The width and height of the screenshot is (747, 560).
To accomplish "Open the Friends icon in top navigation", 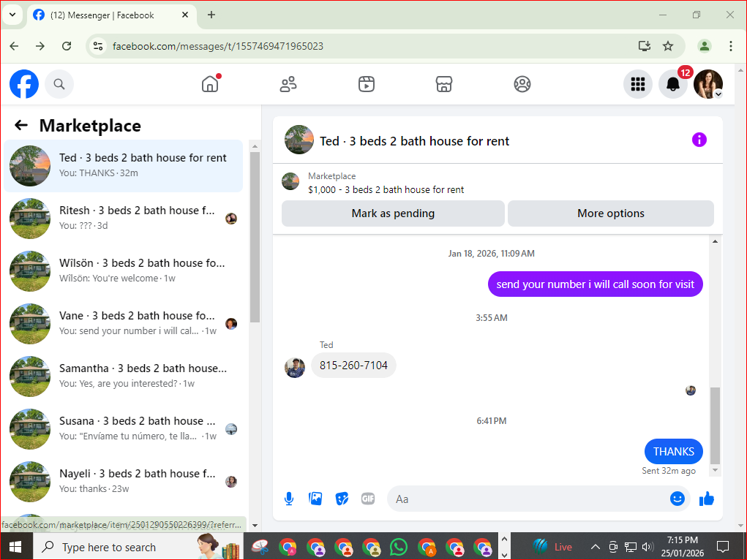I will [x=288, y=84].
